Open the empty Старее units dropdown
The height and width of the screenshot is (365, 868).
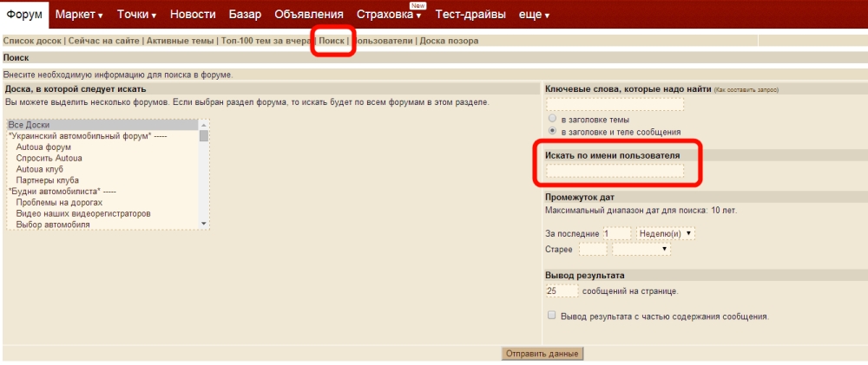[641, 249]
